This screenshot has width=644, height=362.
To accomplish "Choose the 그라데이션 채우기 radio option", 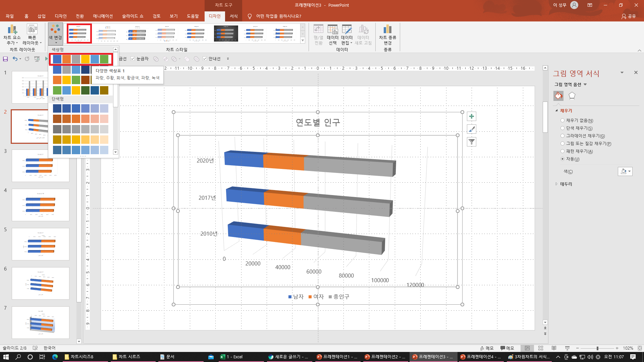I will coord(562,136).
